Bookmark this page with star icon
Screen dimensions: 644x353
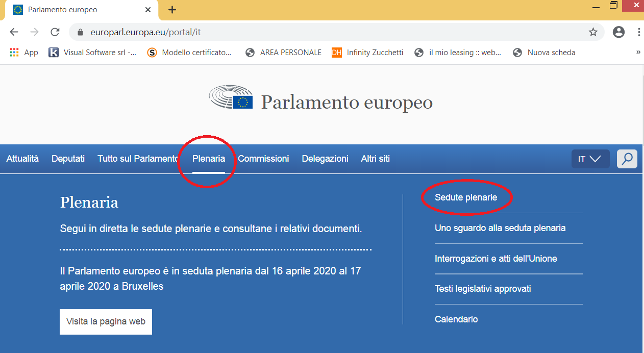593,32
